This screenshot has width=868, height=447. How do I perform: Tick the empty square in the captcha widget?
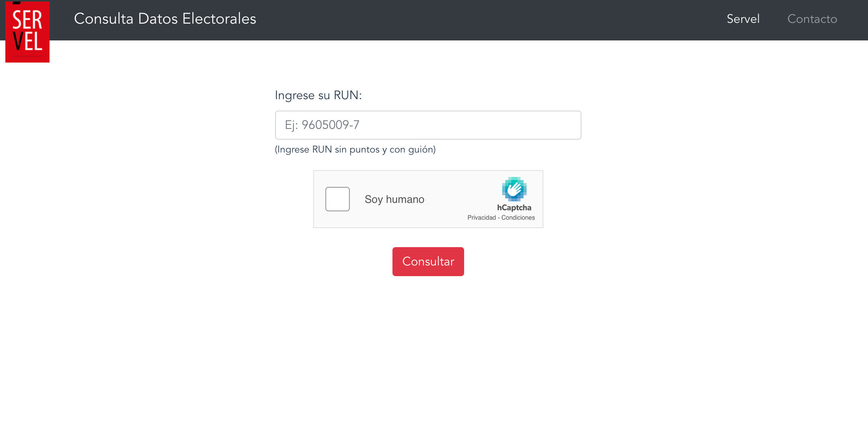coord(337,199)
